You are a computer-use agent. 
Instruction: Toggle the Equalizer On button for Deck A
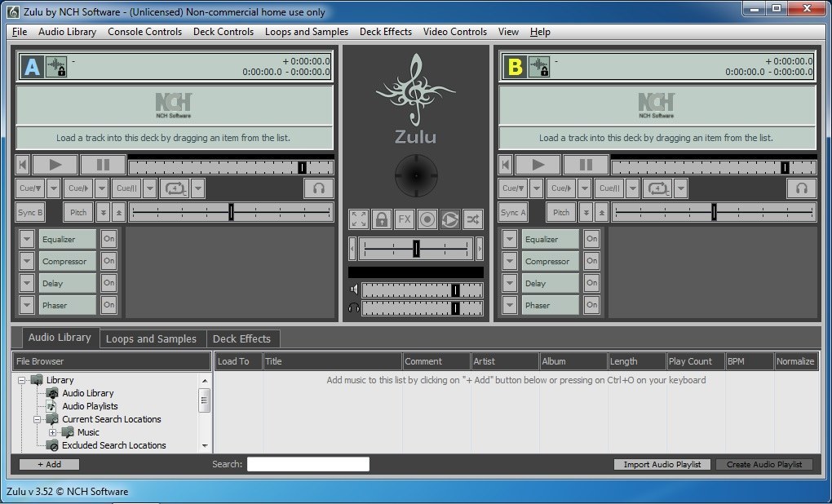point(108,238)
